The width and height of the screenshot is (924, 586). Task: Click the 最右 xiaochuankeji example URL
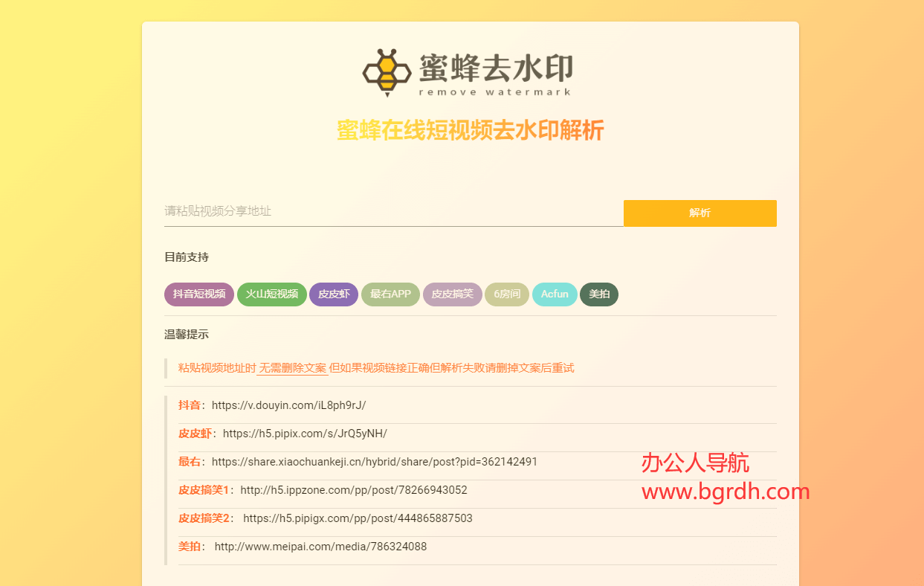click(x=374, y=462)
